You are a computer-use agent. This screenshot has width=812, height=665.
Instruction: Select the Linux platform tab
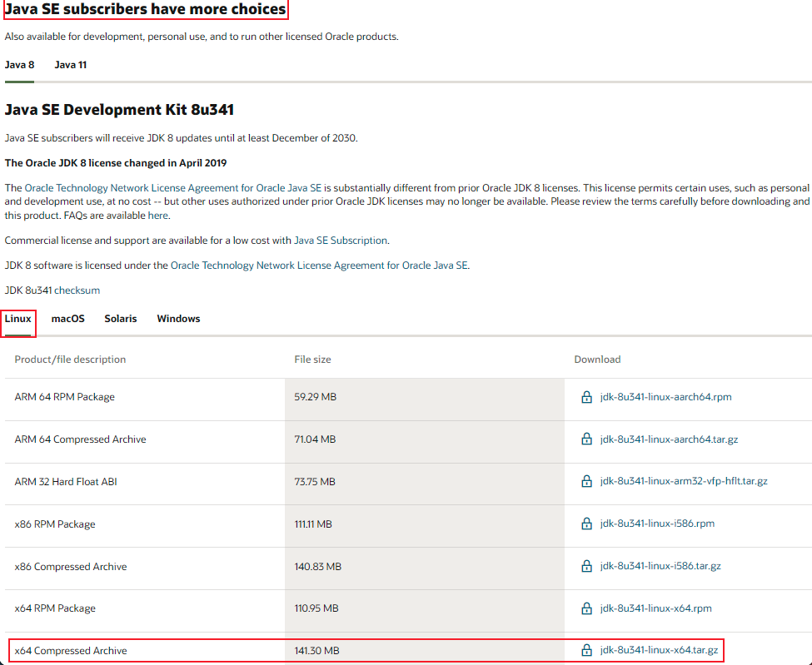pyautogui.click(x=18, y=319)
